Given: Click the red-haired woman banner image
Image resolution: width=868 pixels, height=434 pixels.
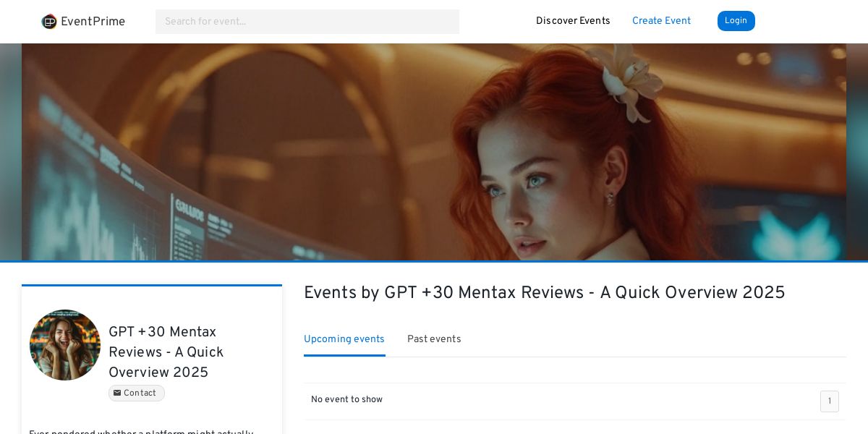Looking at the screenshot, I should click(x=434, y=152).
